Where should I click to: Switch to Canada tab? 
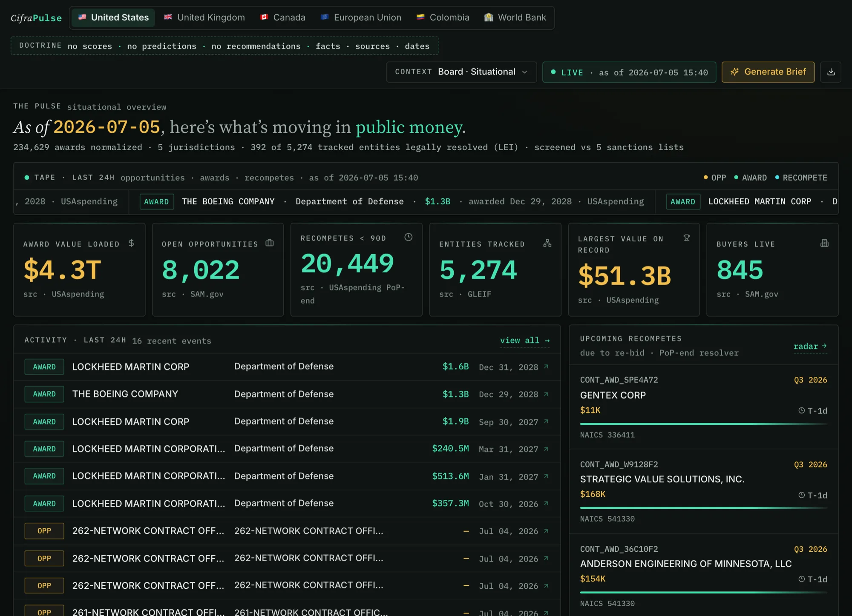click(x=283, y=17)
